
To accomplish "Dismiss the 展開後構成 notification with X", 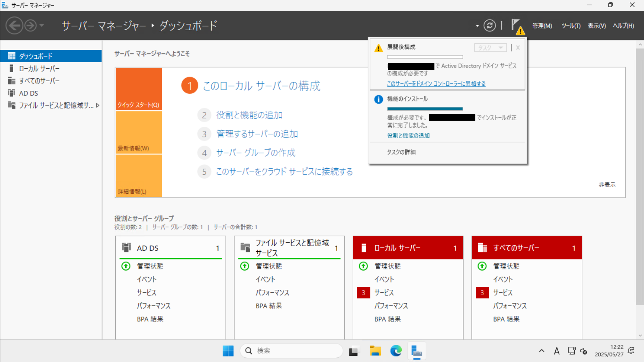I will [518, 48].
